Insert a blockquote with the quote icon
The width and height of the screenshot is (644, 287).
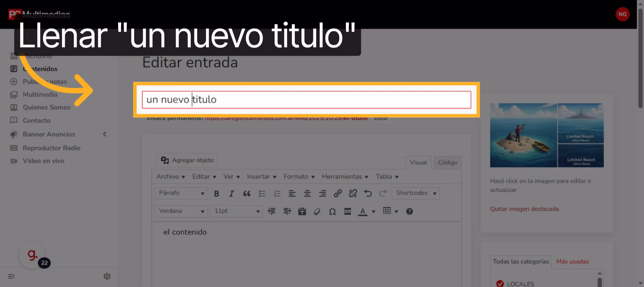247,193
